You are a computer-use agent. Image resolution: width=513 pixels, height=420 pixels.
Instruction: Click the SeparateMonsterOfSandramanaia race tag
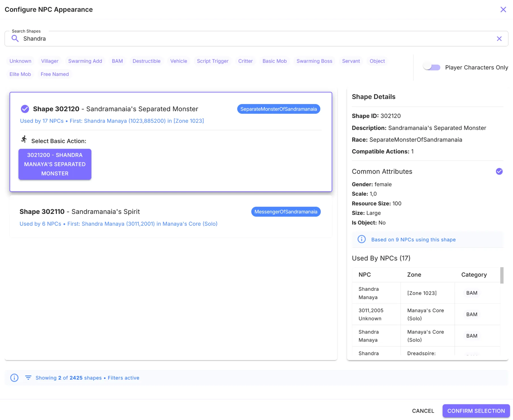pos(278,109)
